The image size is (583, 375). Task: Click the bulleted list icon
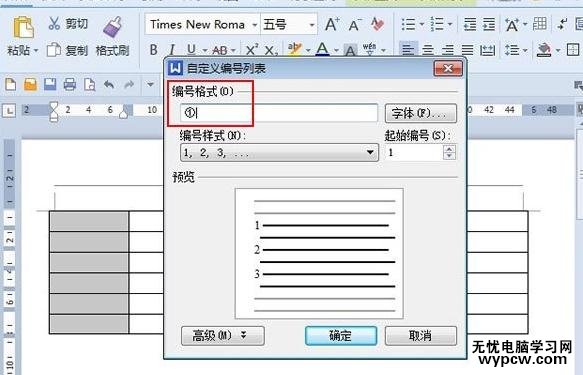tap(408, 25)
